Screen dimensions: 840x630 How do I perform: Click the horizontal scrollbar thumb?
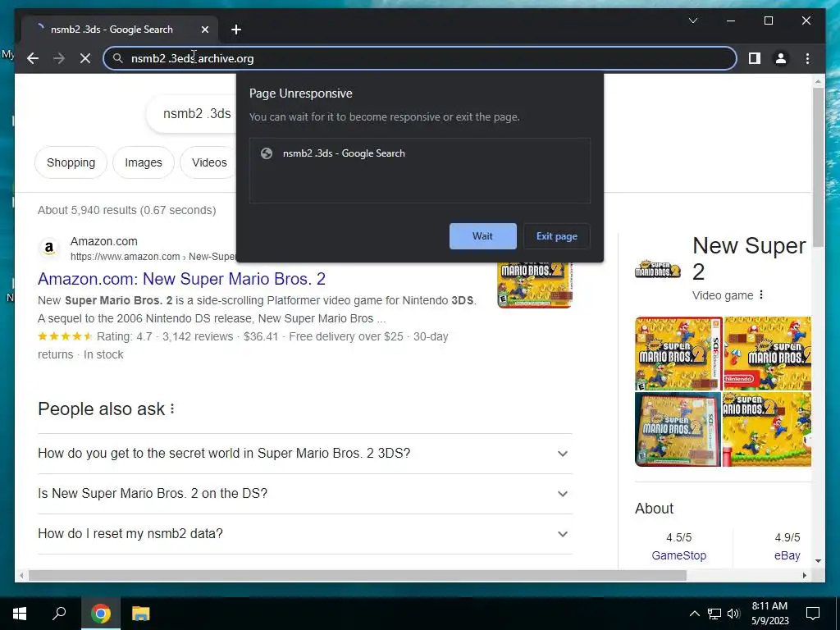click(x=358, y=575)
